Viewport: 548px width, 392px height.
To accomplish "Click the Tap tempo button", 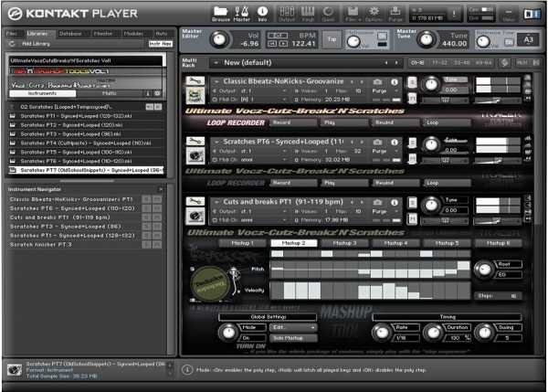I will pos(332,39).
